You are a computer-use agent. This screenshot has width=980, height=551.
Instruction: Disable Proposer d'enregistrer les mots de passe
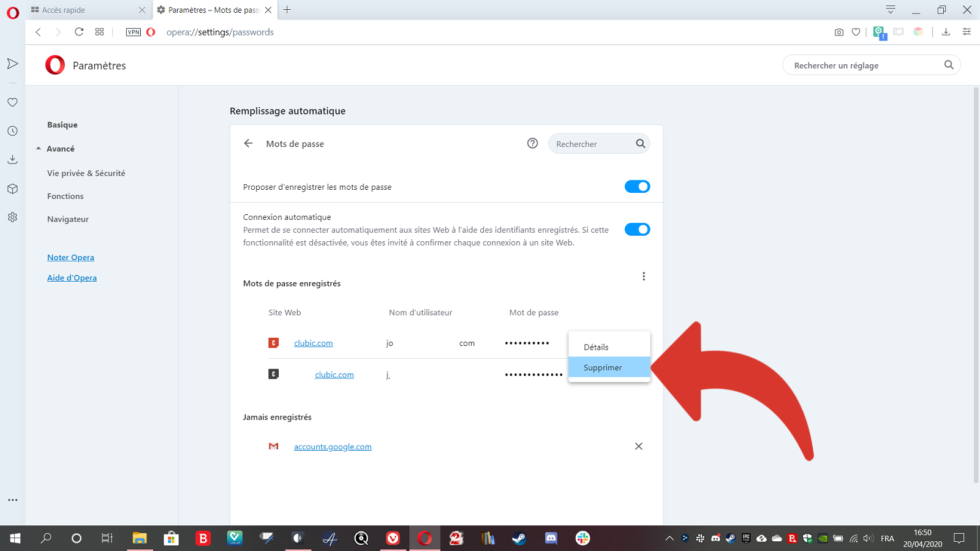(637, 187)
